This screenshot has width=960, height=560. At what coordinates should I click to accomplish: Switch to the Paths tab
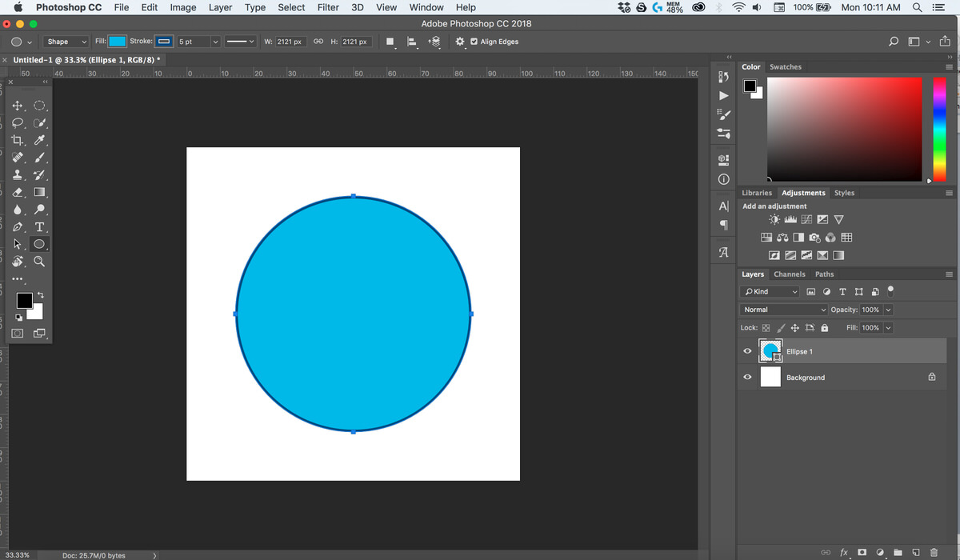pyautogui.click(x=825, y=274)
